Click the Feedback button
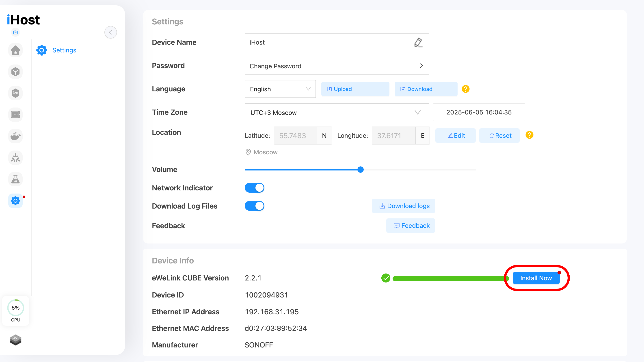The image size is (644, 362). 411,226
